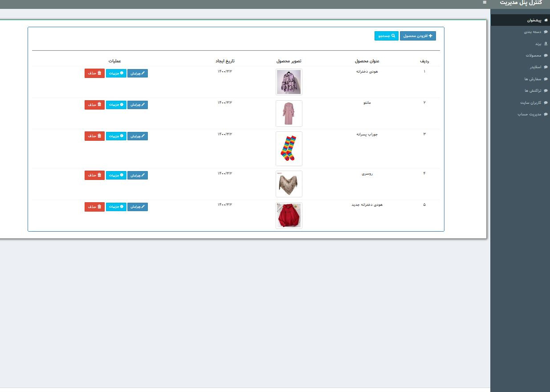This screenshot has height=392, width=550.
Task: Click the red hoodie product image
Action: [x=289, y=216]
